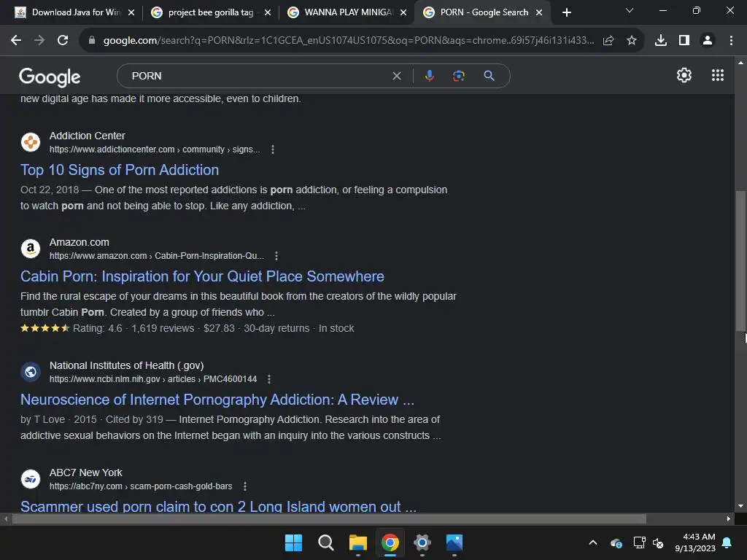Clear the search box with the X
This screenshot has height=560, width=747.
(x=396, y=76)
